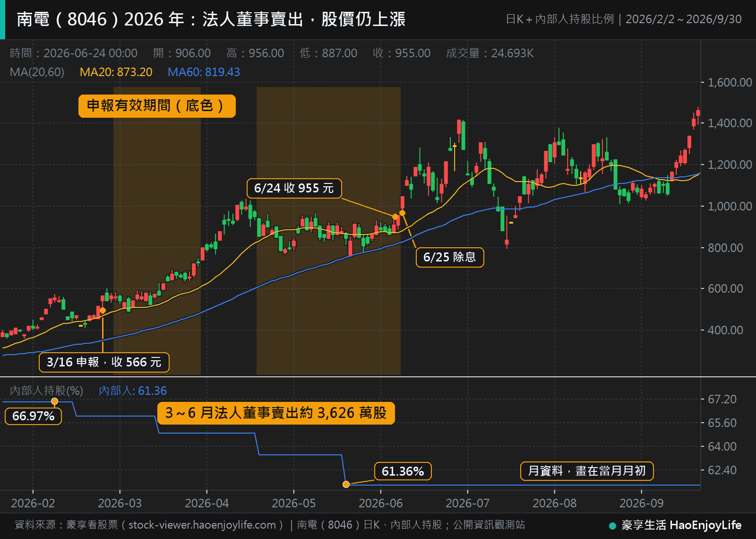Click the '時間：2026-06-24 00:00' readout
756x539 pixels.
coord(74,53)
